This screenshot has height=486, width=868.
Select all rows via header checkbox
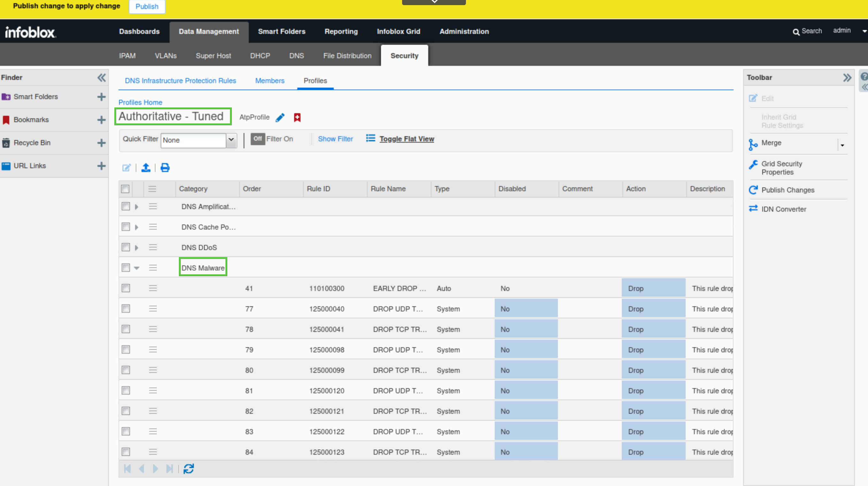(x=126, y=189)
